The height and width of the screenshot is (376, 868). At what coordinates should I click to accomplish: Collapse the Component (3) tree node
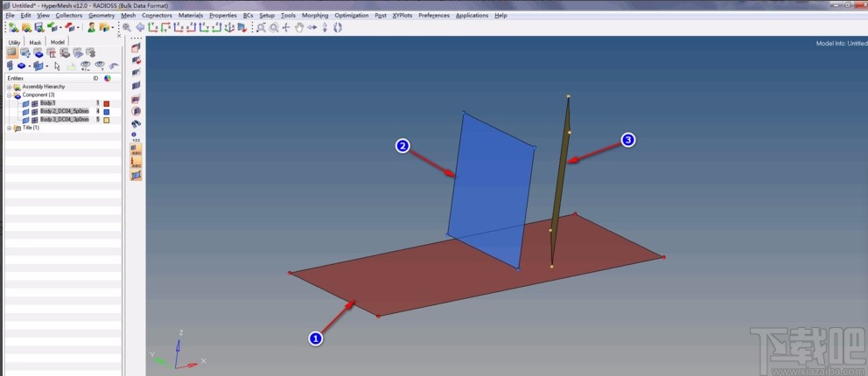point(9,94)
